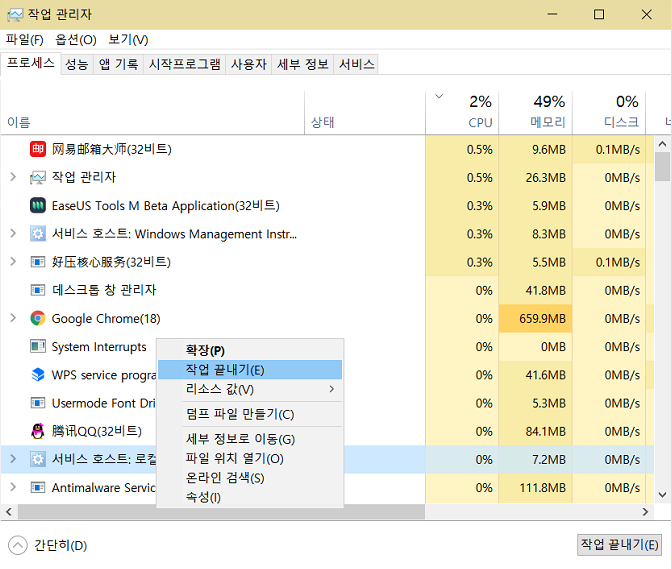The width and height of the screenshot is (672, 569).
Task: Click the 26.3MB memory value
Action: (546, 177)
